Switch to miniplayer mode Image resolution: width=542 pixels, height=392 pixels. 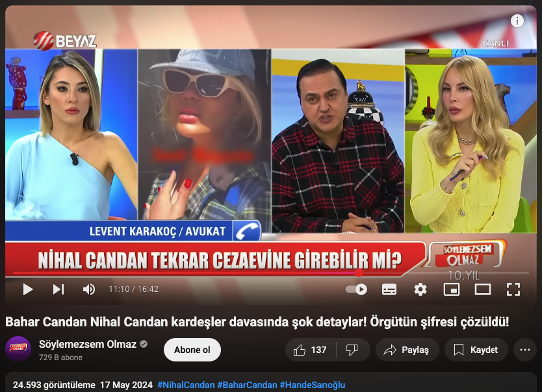click(x=452, y=289)
